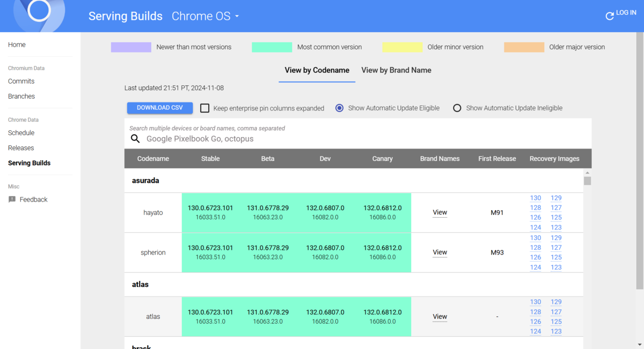Click the Codename column header
Image resolution: width=644 pixels, height=349 pixels.
pyautogui.click(x=153, y=159)
